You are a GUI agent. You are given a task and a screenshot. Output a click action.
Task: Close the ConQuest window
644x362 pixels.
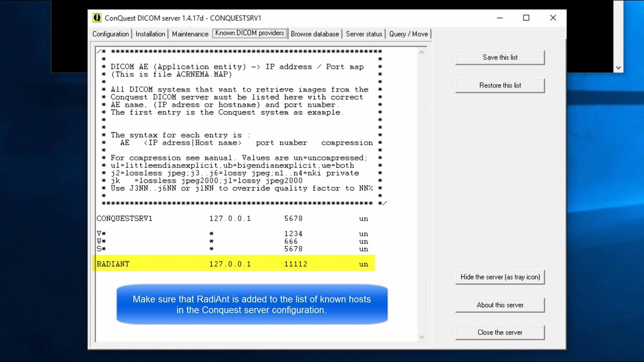(x=553, y=18)
